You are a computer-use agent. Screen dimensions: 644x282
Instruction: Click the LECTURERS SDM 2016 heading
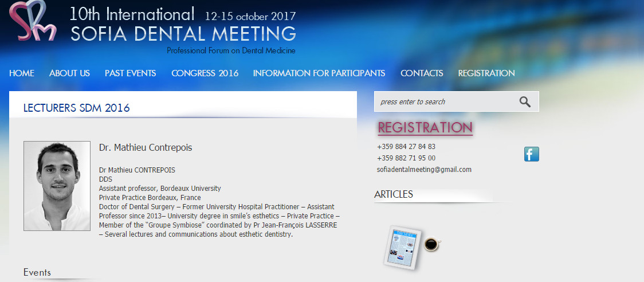click(76, 108)
